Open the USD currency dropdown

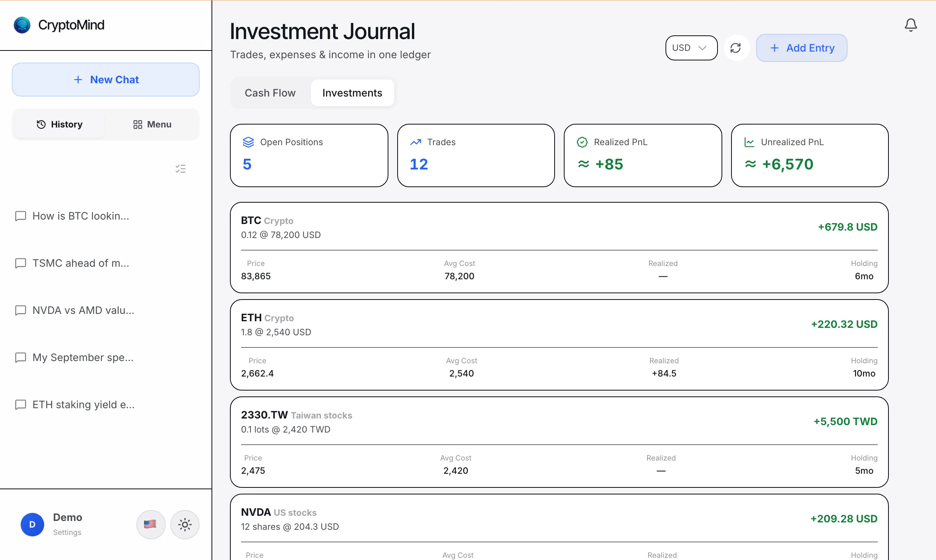point(691,48)
